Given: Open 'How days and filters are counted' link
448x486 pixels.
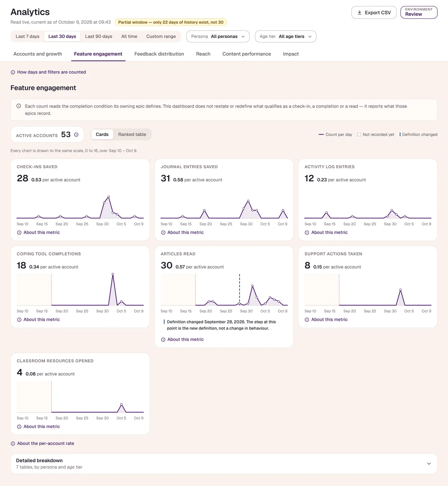Looking at the screenshot, I should [x=51, y=72].
